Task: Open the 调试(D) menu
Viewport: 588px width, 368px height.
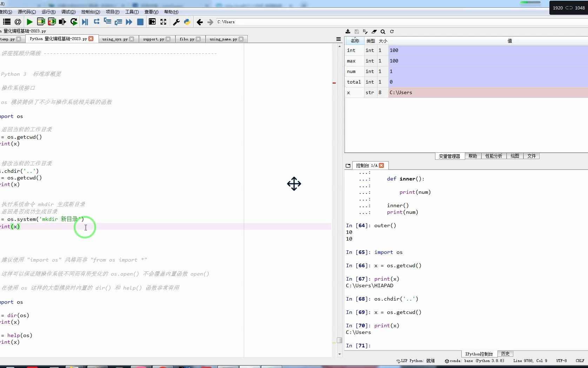Action: (68, 12)
